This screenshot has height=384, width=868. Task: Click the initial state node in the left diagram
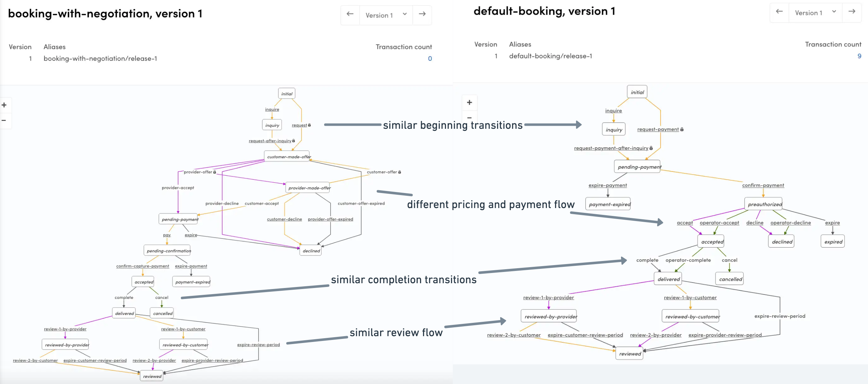tap(286, 93)
